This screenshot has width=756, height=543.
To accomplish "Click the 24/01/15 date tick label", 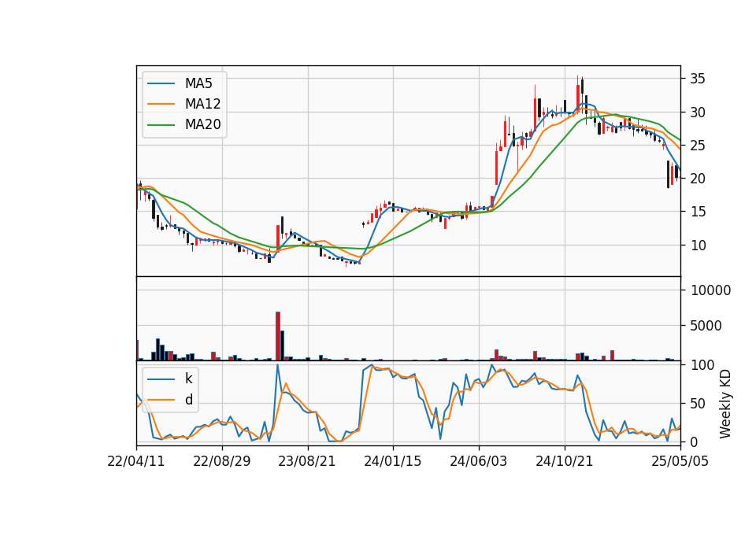I will click(x=392, y=461).
